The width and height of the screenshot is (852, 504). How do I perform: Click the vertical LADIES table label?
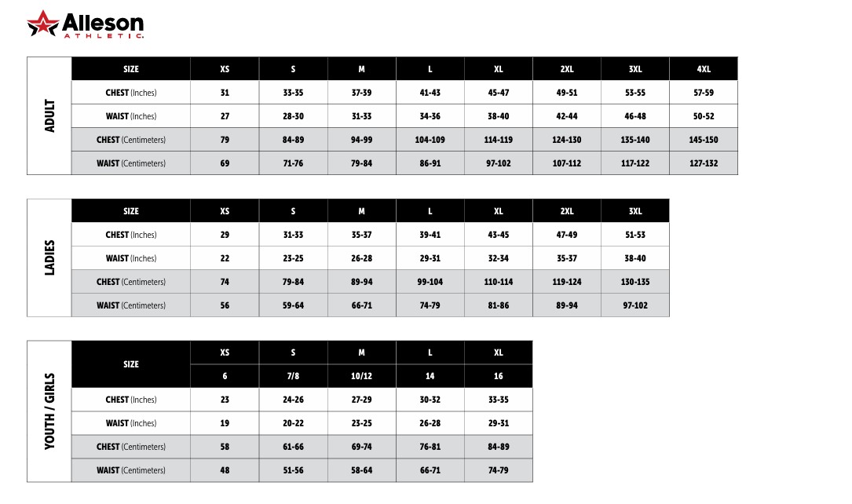(x=50, y=257)
